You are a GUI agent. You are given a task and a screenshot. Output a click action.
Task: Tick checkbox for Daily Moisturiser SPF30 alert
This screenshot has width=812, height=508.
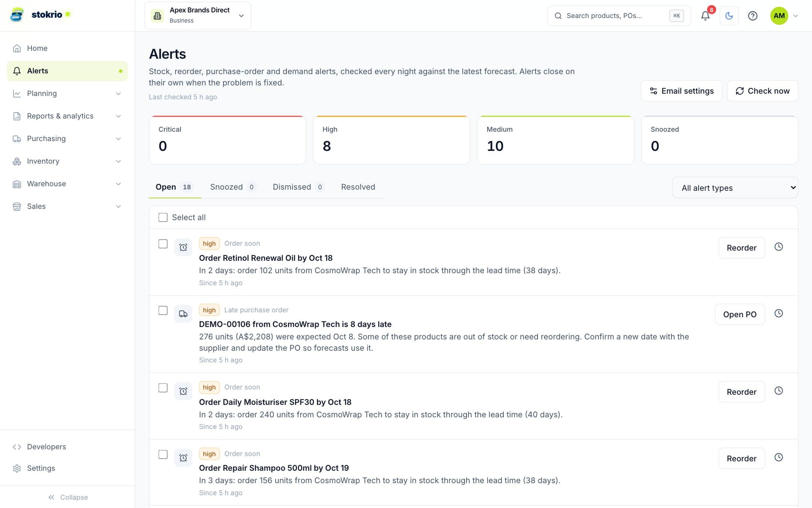coord(163,388)
